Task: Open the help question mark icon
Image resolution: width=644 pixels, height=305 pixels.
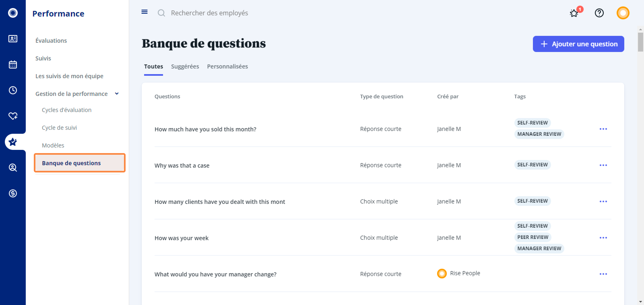Action: [599, 13]
